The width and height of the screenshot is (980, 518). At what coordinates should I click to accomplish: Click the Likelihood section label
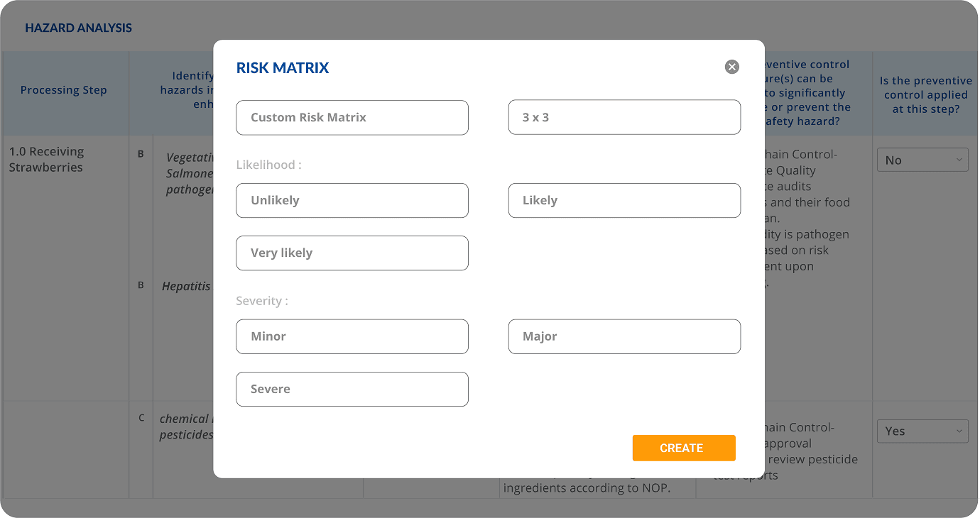point(268,165)
